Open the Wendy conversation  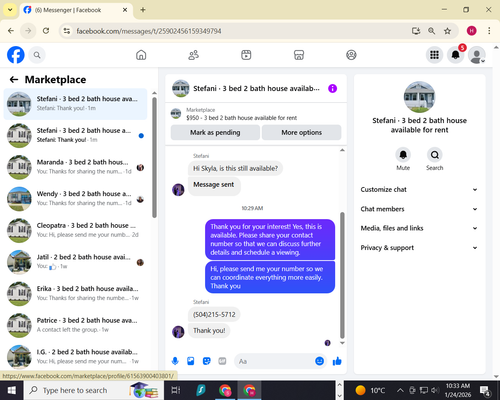tap(75, 199)
